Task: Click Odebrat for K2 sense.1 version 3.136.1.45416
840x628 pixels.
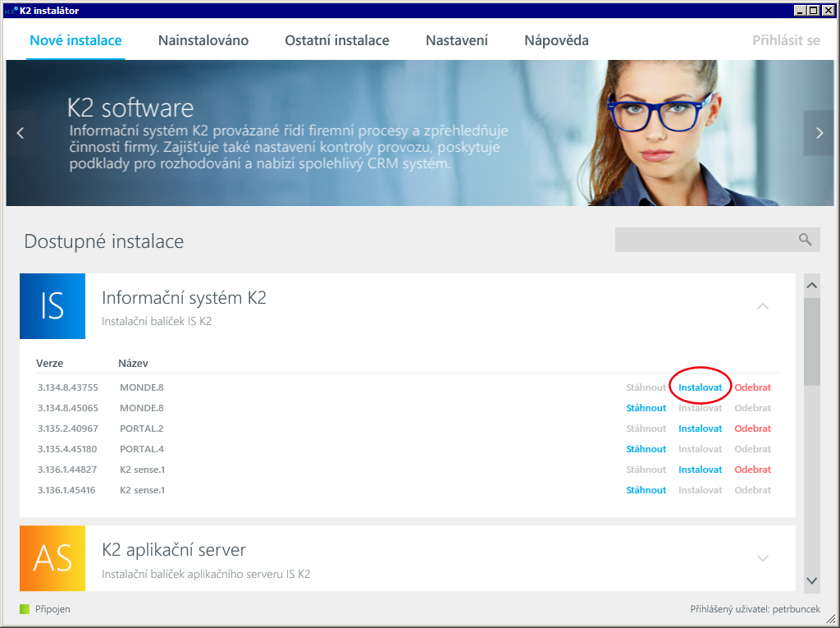Action: click(753, 489)
